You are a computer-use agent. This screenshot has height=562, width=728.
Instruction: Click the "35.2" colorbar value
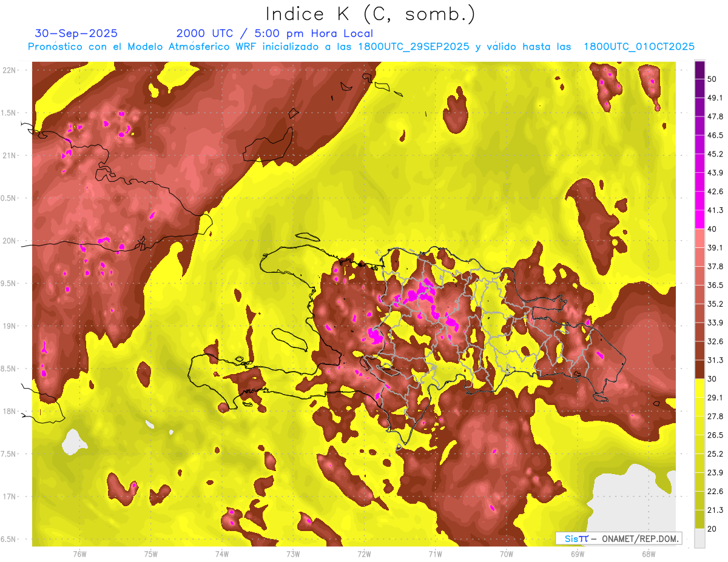716,304
